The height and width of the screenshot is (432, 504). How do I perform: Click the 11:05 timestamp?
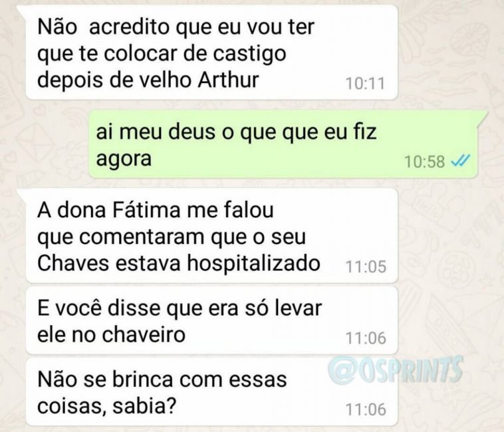click(366, 267)
